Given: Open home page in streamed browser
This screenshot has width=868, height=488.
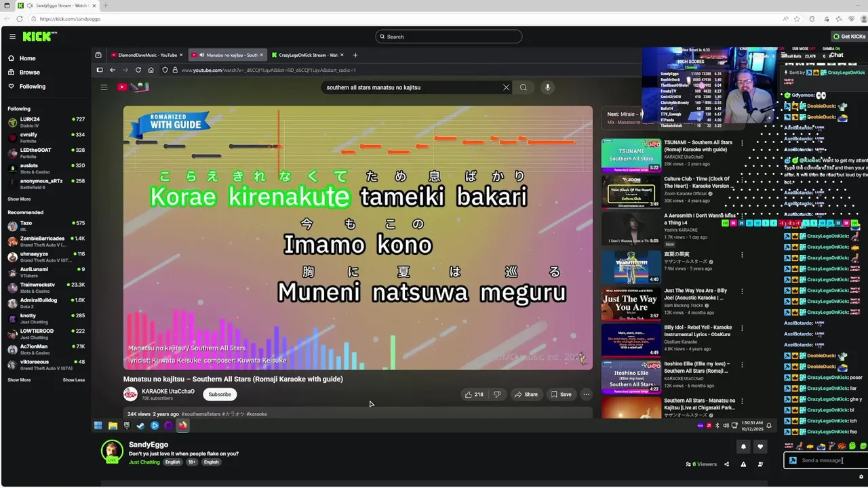Looking at the screenshot, I should (151, 70).
